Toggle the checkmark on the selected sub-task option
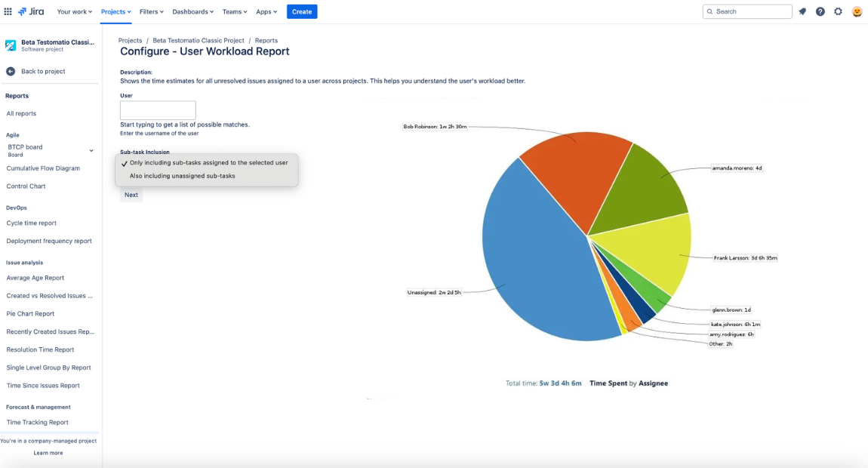Screen dimensions: 868x468 (x=123, y=162)
